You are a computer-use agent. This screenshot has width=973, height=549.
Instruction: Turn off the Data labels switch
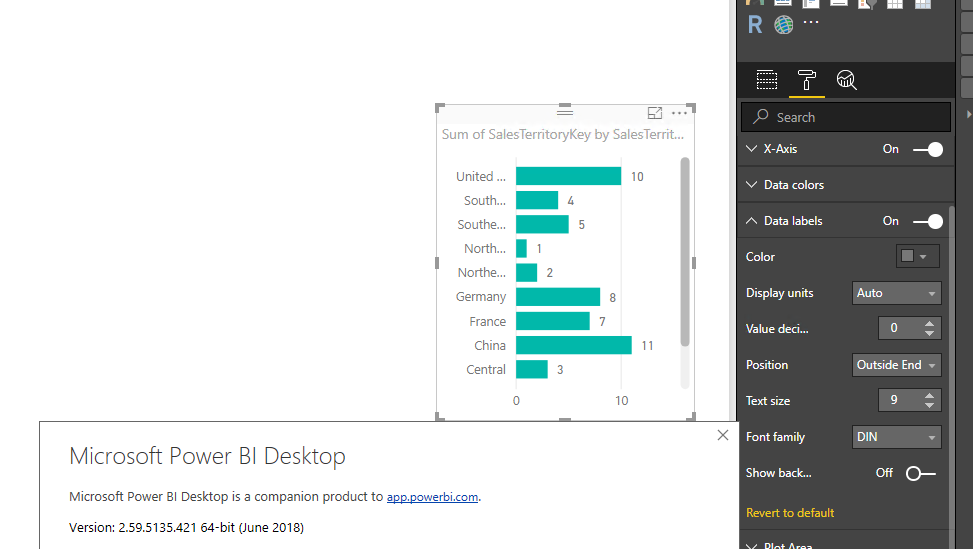click(x=928, y=221)
